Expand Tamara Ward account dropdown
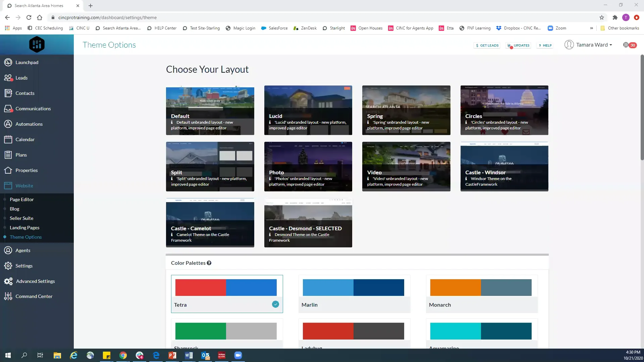The height and width of the screenshot is (362, 644). (x=588, y=45)
